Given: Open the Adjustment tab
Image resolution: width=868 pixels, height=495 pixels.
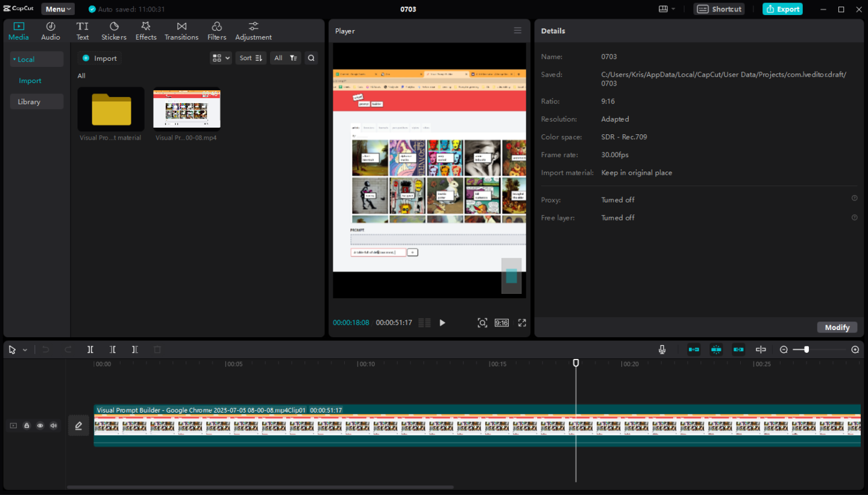Looking at the screenshot, I should pos(253,31).
